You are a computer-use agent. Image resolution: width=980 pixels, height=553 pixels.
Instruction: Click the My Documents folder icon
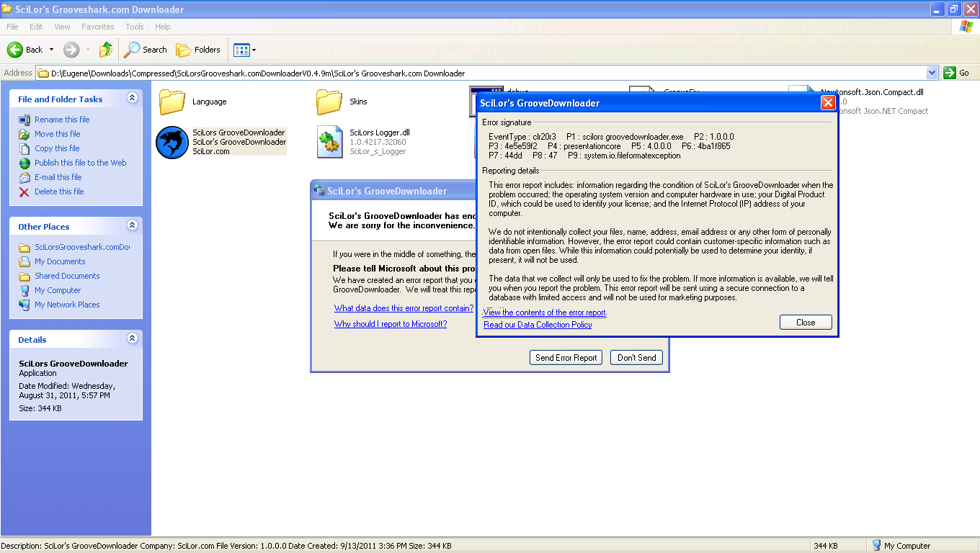pos(24,261)
